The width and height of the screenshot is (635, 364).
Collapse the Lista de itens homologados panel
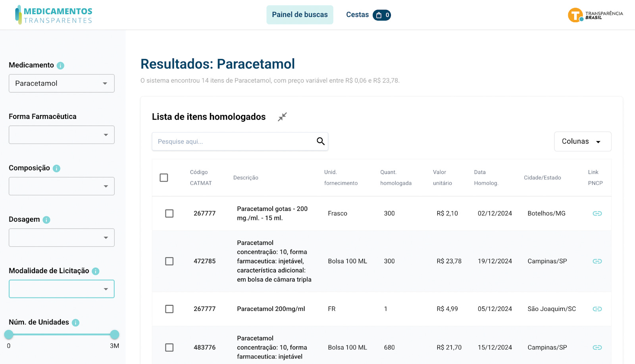(x=282, y=117)
